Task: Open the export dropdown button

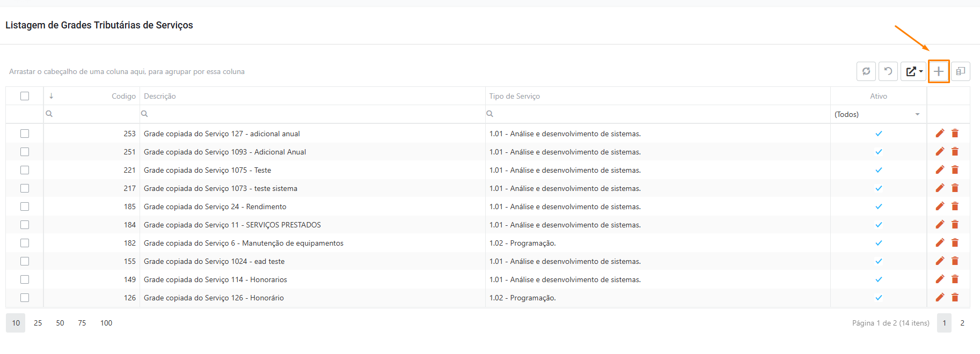Action: click(913, 71)
